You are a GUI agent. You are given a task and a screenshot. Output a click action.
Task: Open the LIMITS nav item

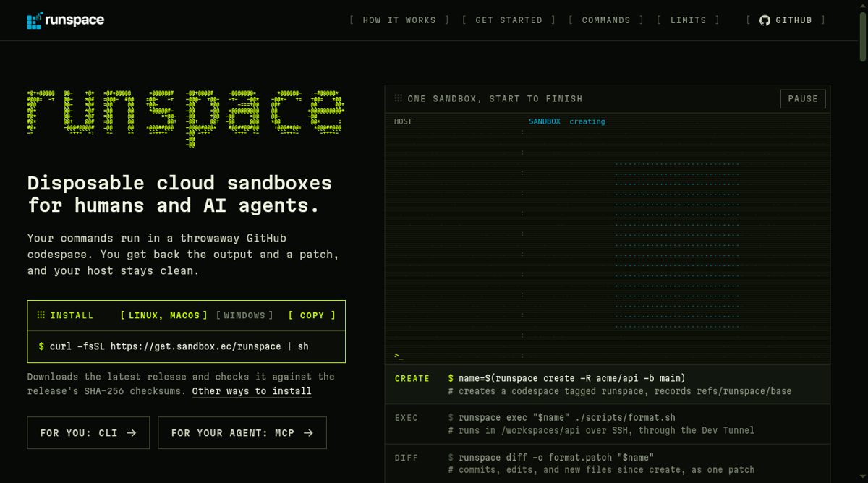pyautogui.click(x=688, y=20)
